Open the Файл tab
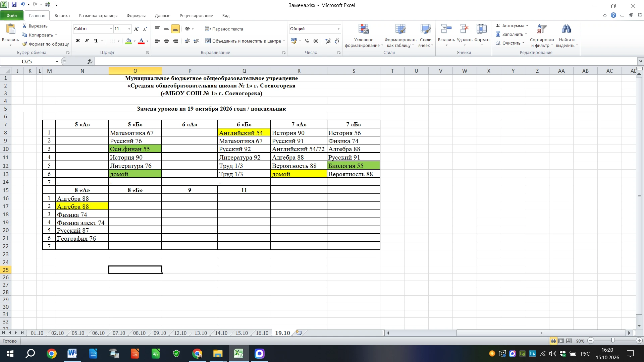Viewport: 644px width, 362px height. pyautogui.click(x=12, y=15)
